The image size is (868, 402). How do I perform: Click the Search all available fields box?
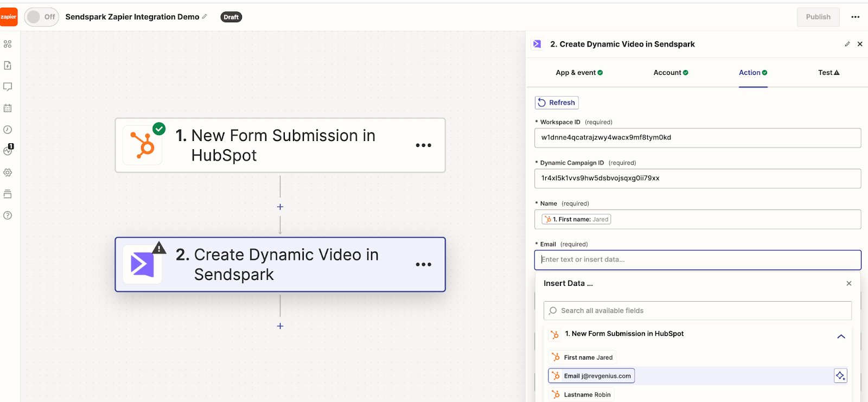(698, 311)
